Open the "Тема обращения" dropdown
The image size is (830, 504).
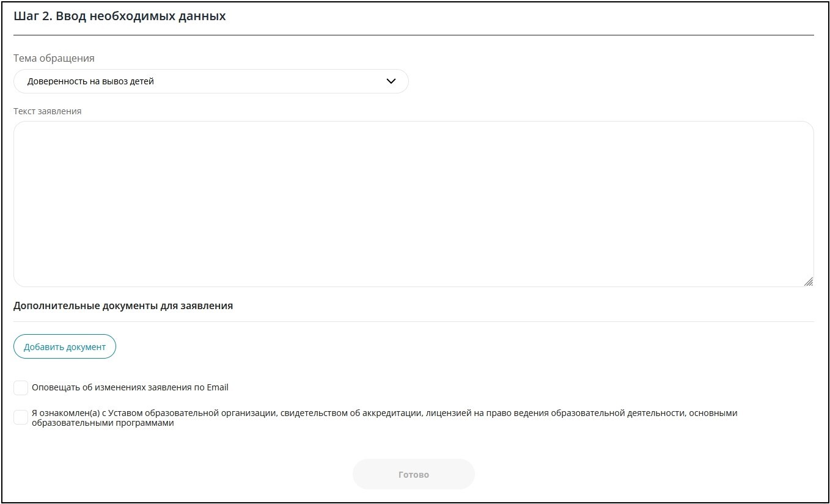pyautogui.click(x=211, y=81)
